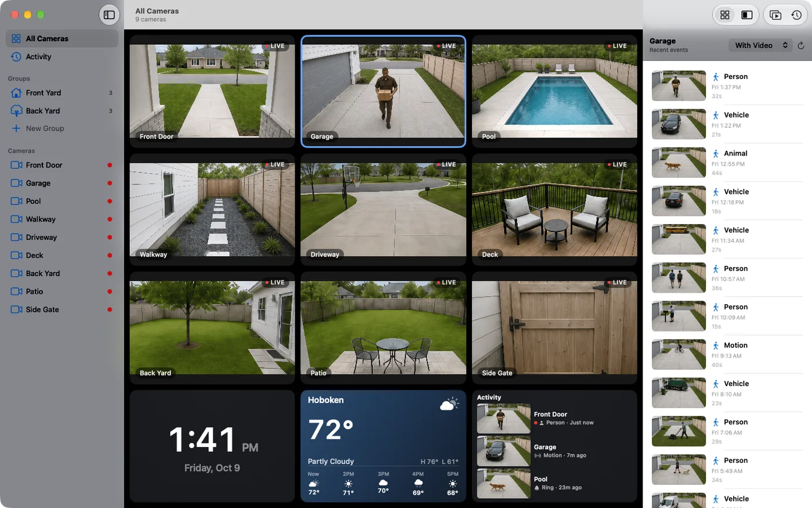Refresh the Garage recent events list

coord(801,45)
